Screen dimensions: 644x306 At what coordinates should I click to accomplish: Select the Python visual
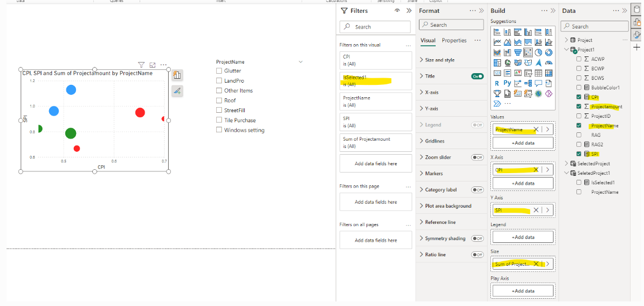click(x=507, y=83)
